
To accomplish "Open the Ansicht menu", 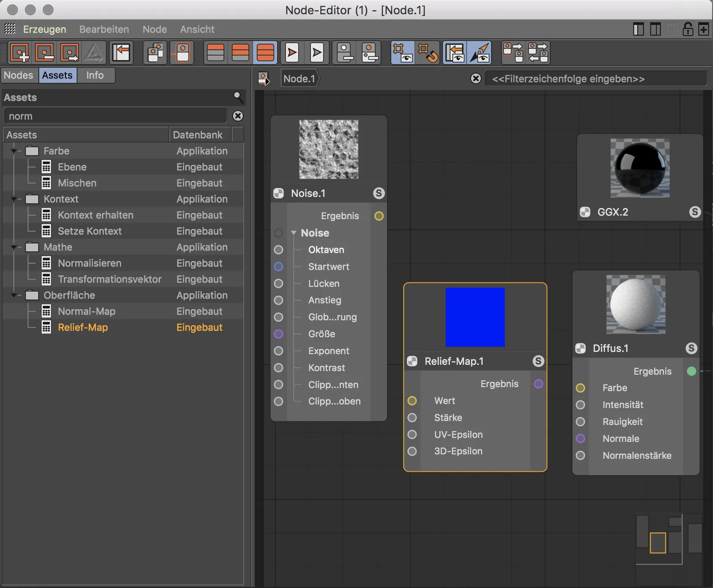I will (x=197, y=29).
